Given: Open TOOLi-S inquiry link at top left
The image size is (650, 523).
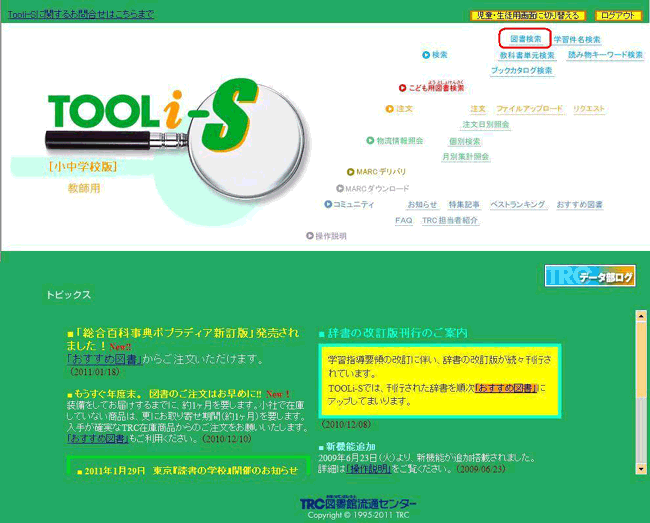Looking at the screenshot, I should coord(81,15).
